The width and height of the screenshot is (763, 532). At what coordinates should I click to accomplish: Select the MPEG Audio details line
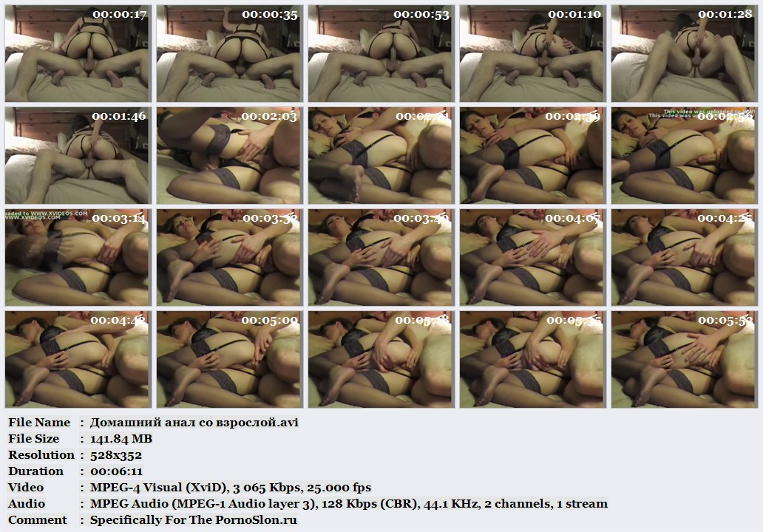pyautogui.click(x=349, y=504)
